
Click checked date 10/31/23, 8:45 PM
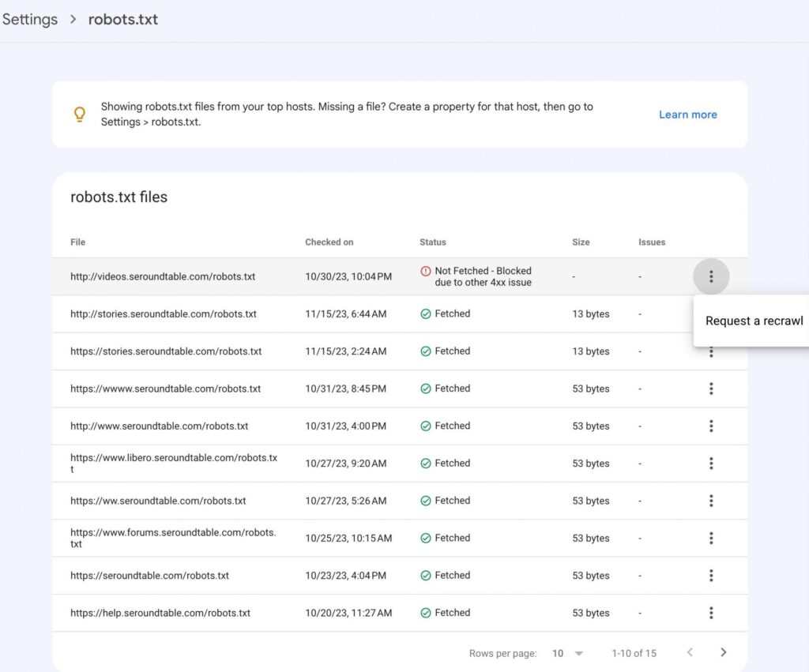pyautogui.click(x=346, y=389)
